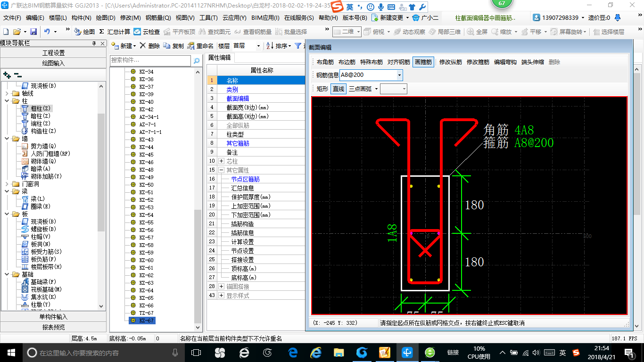This screenshot has width=644, height=362.
Task: Open the 钢筋信息 A8@200 dropdown
Action: pos(400,75)
